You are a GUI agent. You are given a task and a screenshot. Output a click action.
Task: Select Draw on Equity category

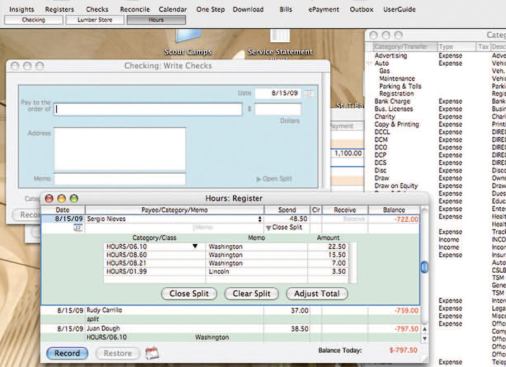coord(396,186)
